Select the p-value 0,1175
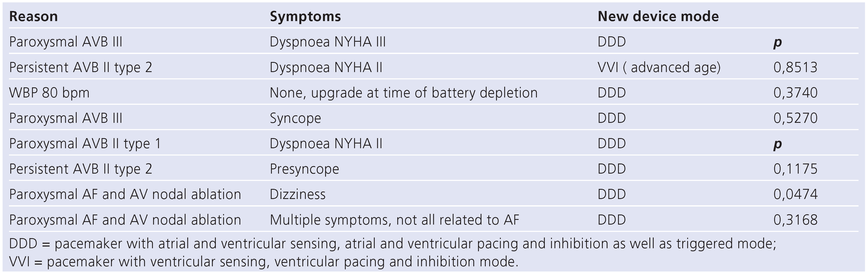This screenshot has height=273, width=868. coord(795,169)
